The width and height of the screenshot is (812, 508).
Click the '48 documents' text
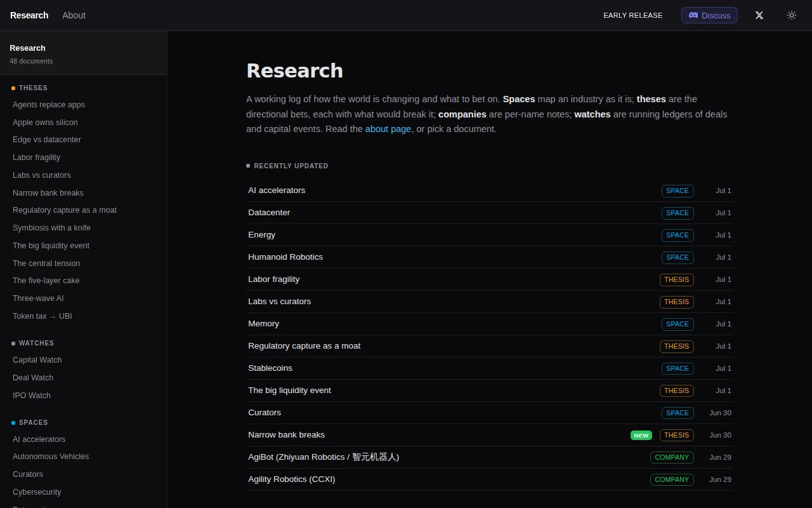click(x=31, y=62)
